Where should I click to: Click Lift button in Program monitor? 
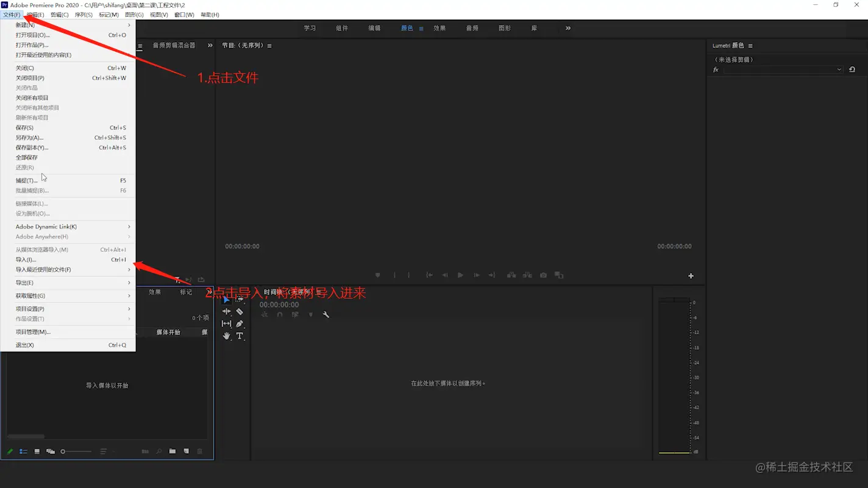(x=511, y=275)
